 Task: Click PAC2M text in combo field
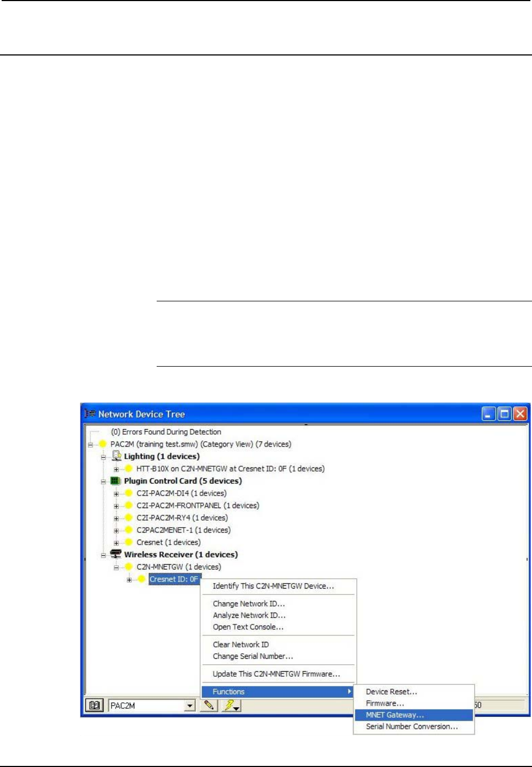123,706
